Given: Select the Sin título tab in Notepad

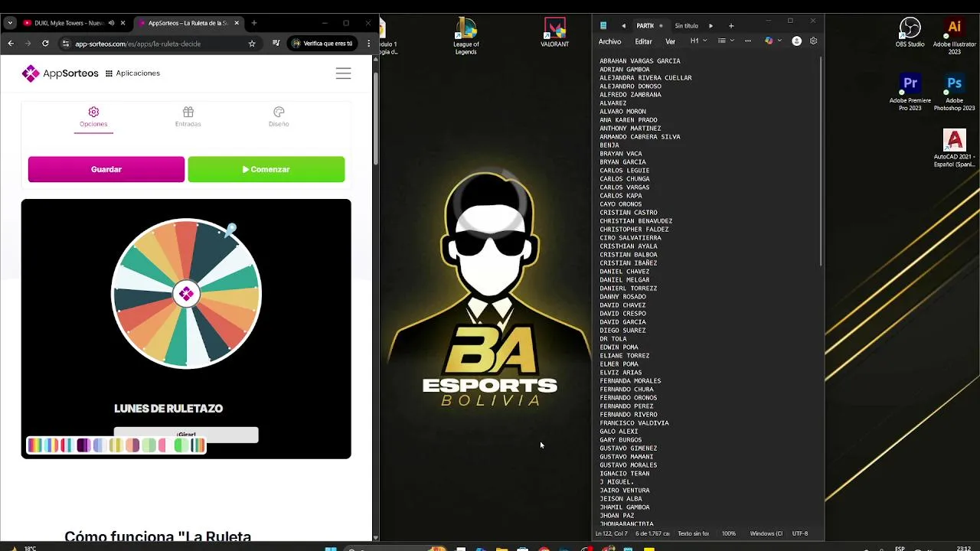Looking at the screenshot, I should (686, 26).
